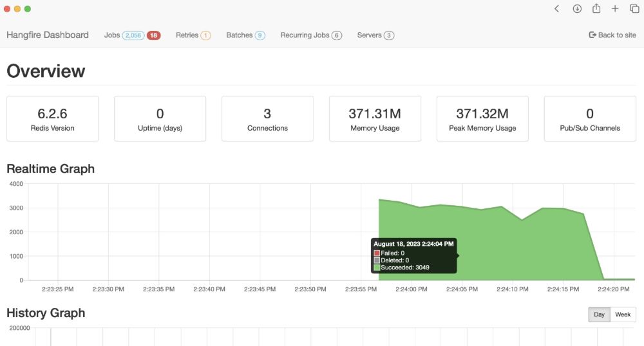Show tab overview icon

pos(634,8)
